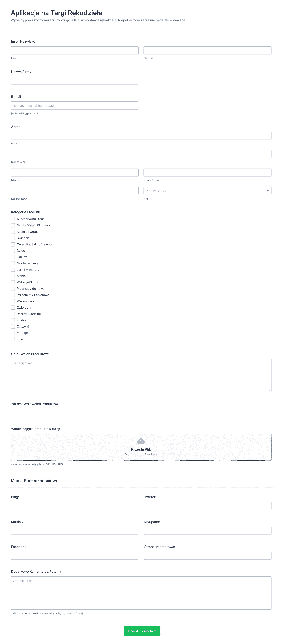282x644 pixels.
Task: Click the Ulica street address field
Action: pyautogui.click(x=141, y=136)
